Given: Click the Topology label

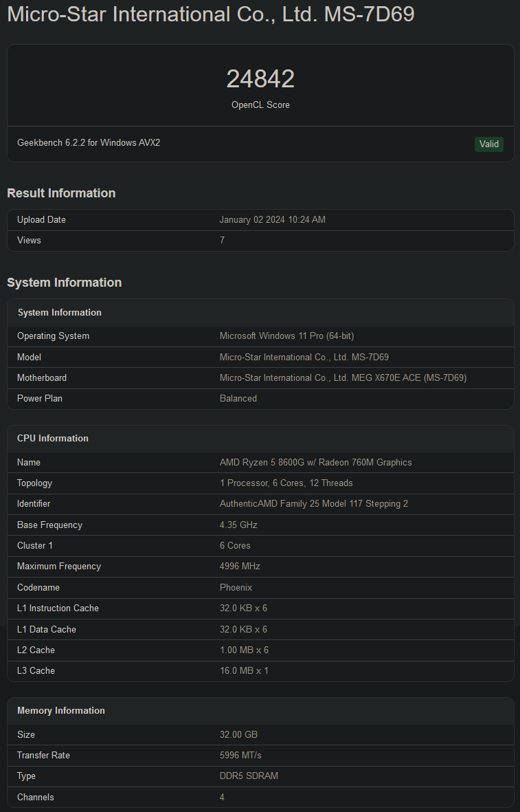Looking at the screenshot, I should pos(34,483).
